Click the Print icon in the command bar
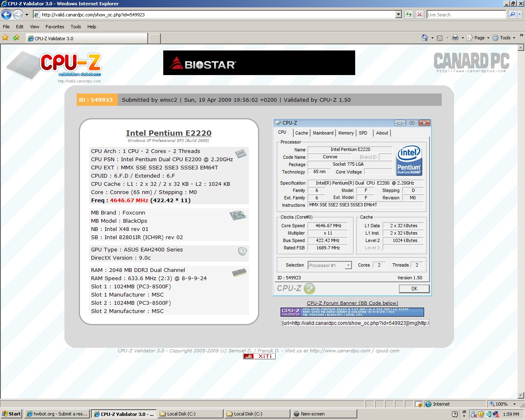 455,38
